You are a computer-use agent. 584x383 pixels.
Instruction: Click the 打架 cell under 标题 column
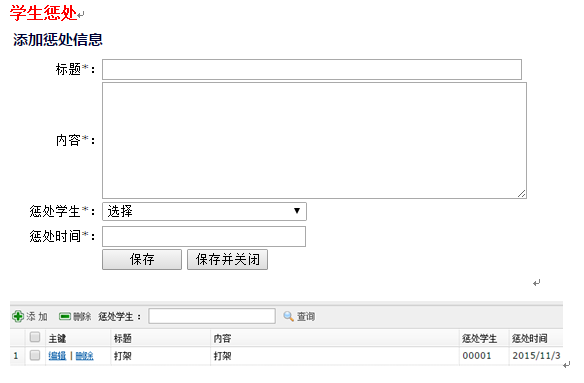[123, 356]
